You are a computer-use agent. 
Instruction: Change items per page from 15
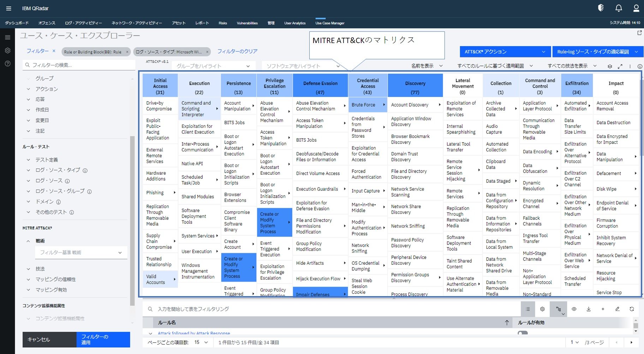click(201, 342)
